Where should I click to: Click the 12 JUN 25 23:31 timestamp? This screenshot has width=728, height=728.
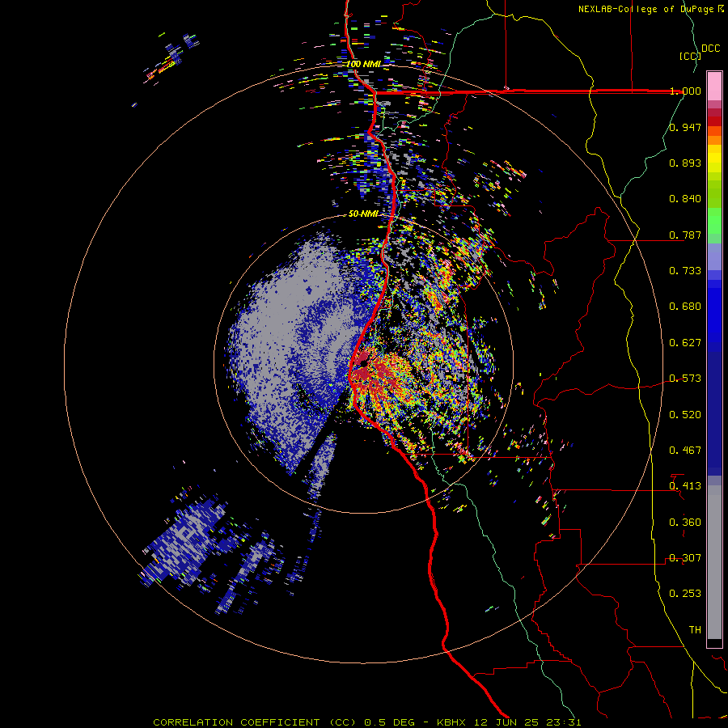tap(527, 722)
